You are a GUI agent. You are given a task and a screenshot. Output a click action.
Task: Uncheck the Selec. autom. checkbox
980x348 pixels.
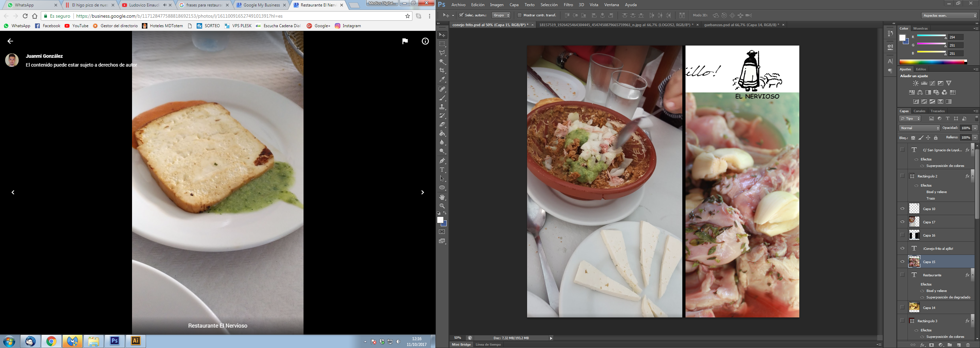(x=461, y=15)
